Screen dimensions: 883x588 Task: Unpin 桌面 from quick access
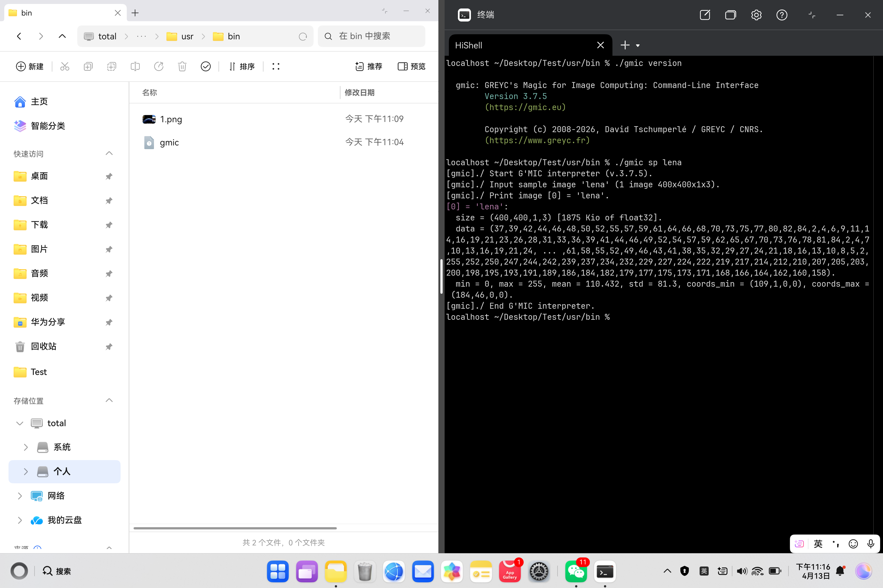109,176
